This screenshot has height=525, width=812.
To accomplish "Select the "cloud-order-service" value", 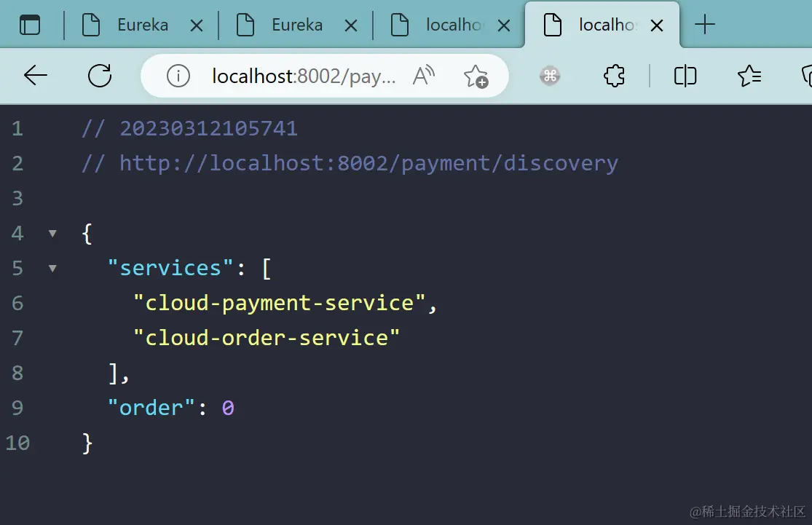I will click(267, 338).
